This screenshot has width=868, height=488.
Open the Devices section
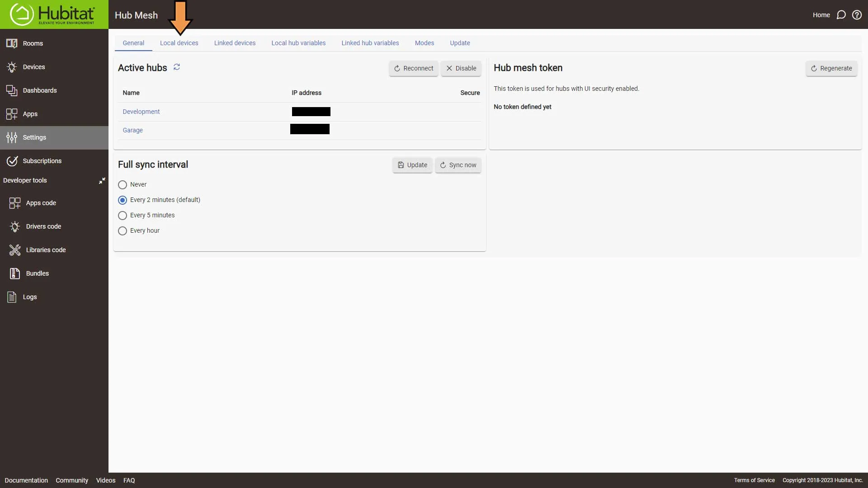coord(33,67)
